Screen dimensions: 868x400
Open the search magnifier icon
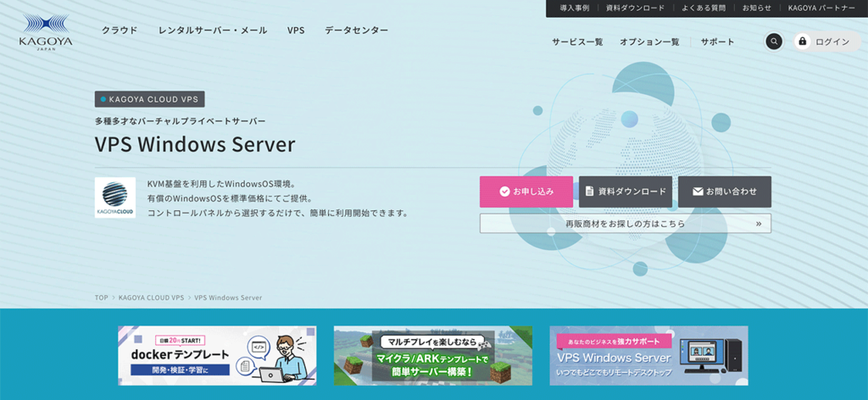pyautogui.click(x=774, y=42)
